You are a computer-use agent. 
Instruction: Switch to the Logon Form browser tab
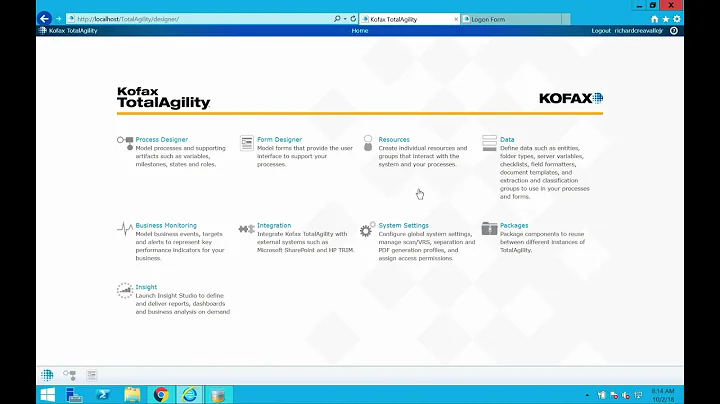point(511,19)
